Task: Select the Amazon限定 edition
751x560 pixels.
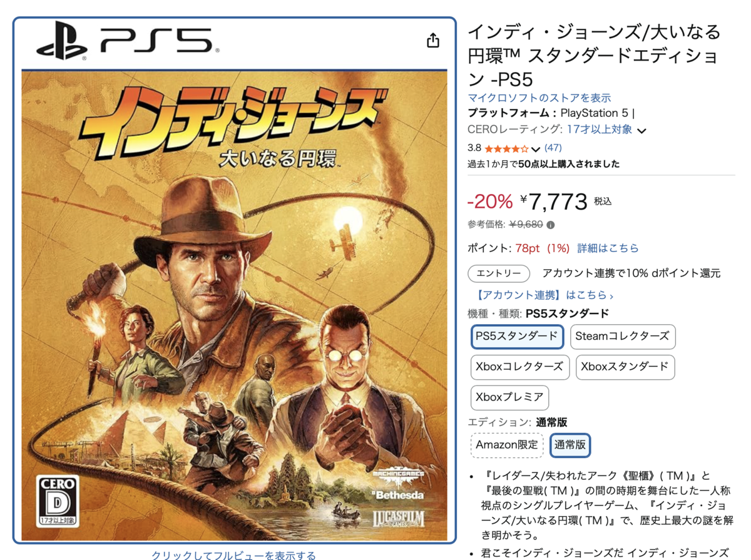Action: pos(507,445)
